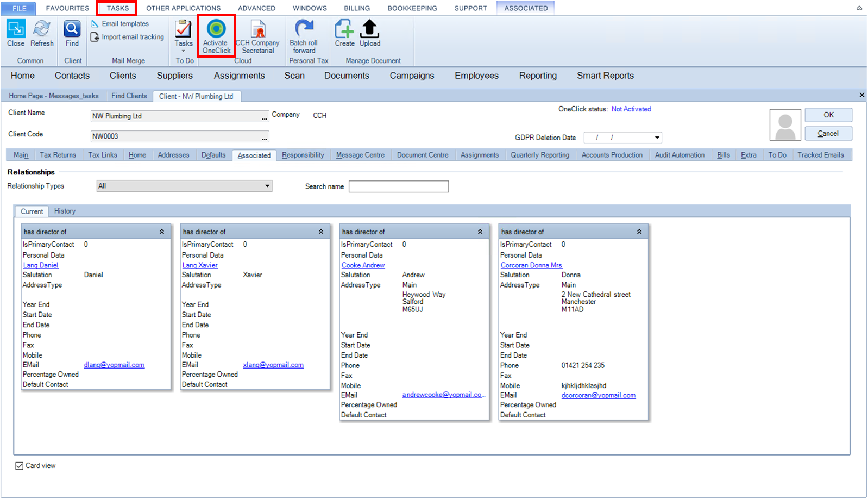Viewport: 868px width, 499px height.
Task: Collapse the Corcoran Donna director card
Action: pyautogui.click(x=639, y=232)
